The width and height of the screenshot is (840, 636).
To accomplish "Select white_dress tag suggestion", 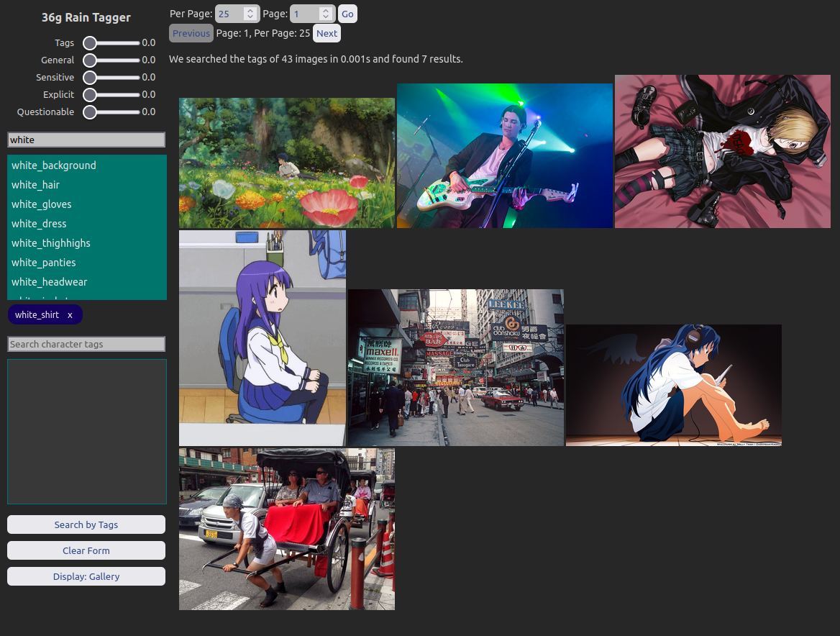I will (x=87, y=224).
